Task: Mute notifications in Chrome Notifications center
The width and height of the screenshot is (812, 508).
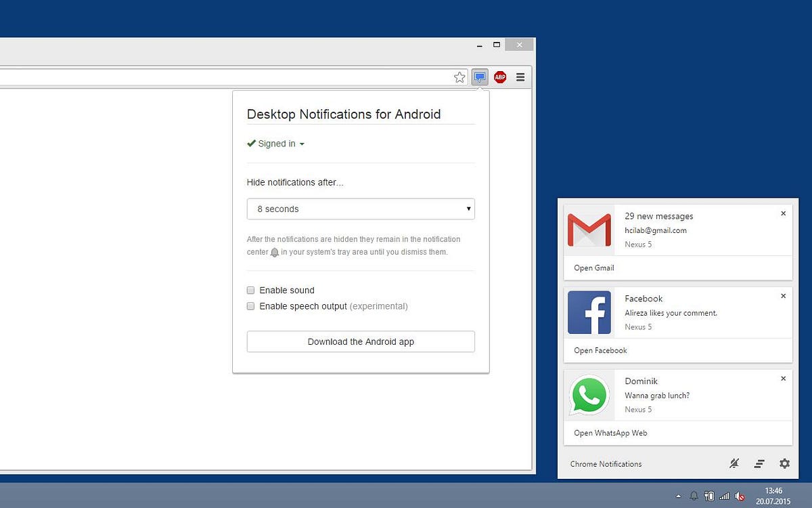Action: point(734,463)
